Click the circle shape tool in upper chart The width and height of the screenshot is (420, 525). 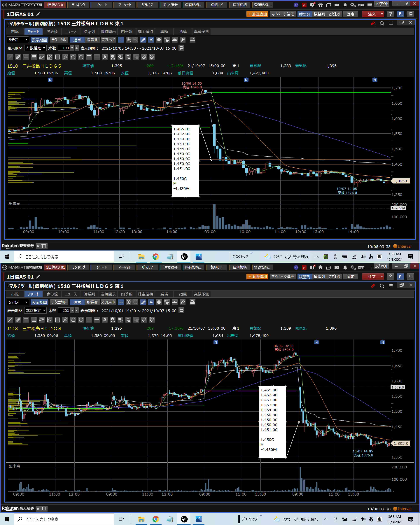click(x=81, y=57)
